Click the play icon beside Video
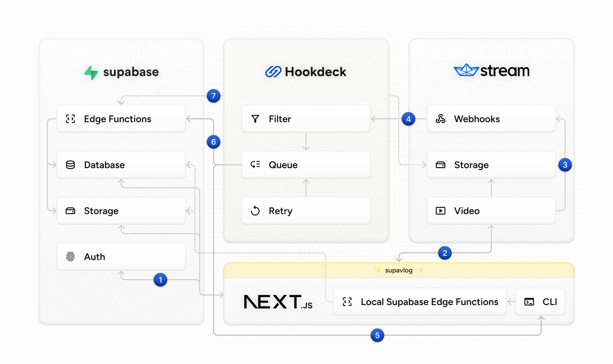The width and height of the screenshot is (613, 364). (440, 211)
